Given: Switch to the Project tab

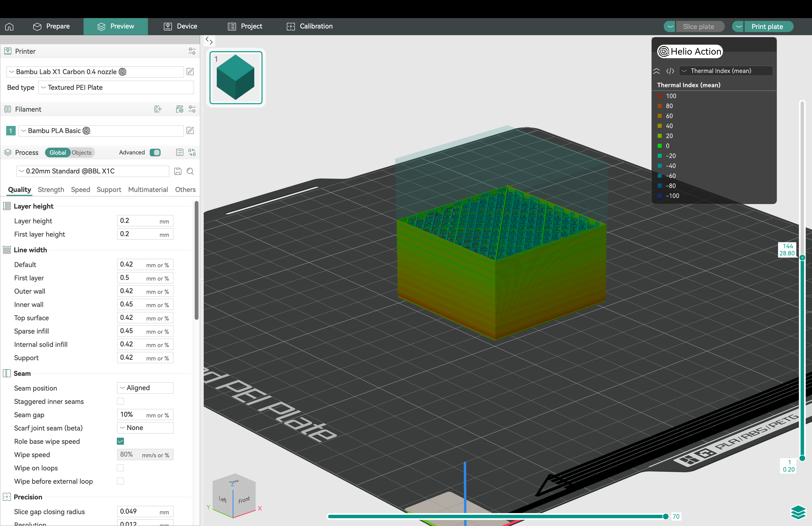Looking at the screenshot, I should click(245, 27).
